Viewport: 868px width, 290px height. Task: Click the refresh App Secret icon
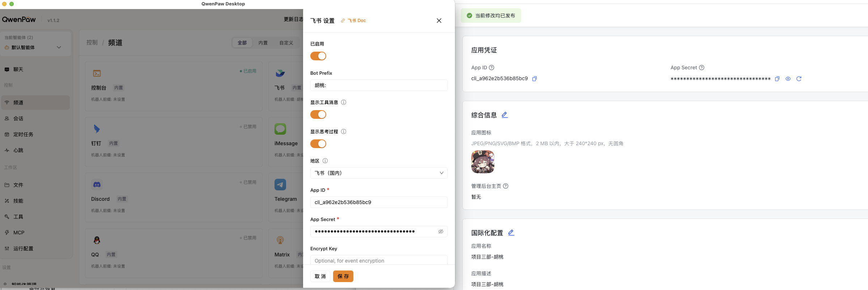click(799, 79)
